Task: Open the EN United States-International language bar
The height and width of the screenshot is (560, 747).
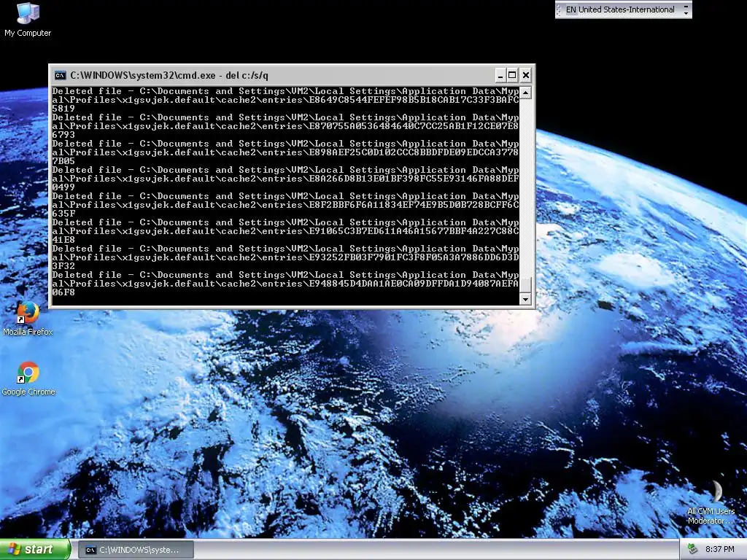Action: click(620, 9)
